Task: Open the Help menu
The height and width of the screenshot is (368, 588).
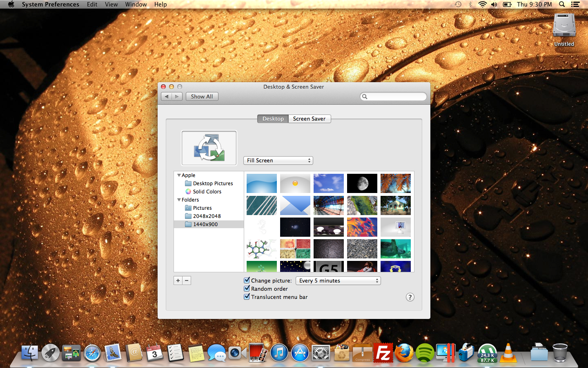Action: click(x=160, y=4)
